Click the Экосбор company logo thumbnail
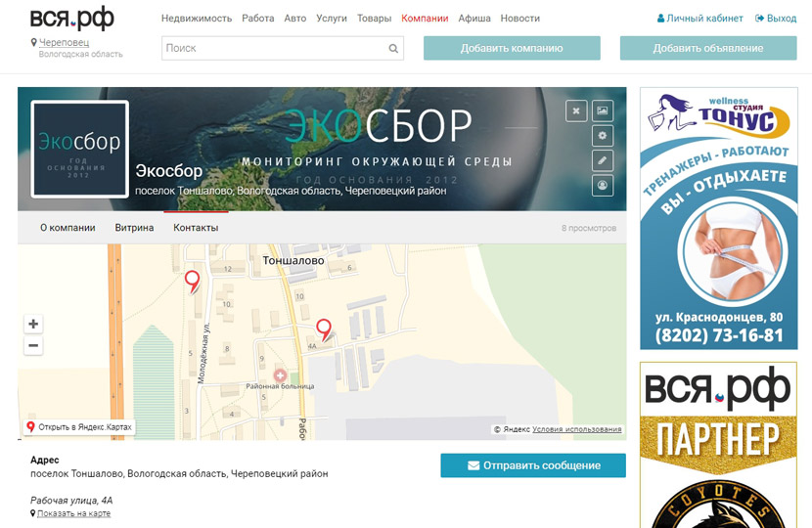Screen dimensions: 812x528 80,149
